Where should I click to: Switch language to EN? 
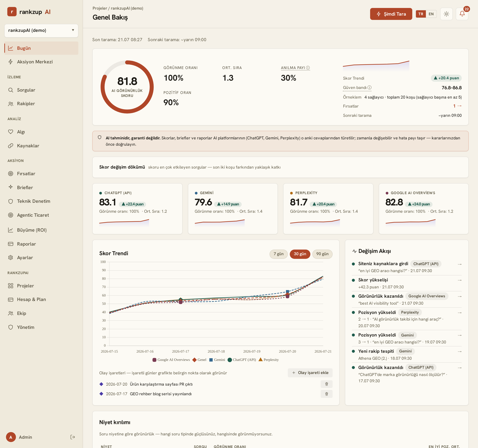(x=431, y=14)
